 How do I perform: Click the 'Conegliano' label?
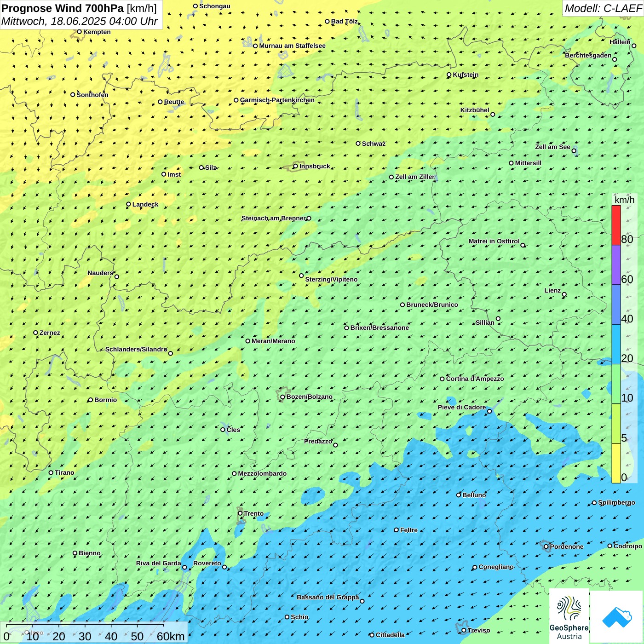(x=496, y=567)
